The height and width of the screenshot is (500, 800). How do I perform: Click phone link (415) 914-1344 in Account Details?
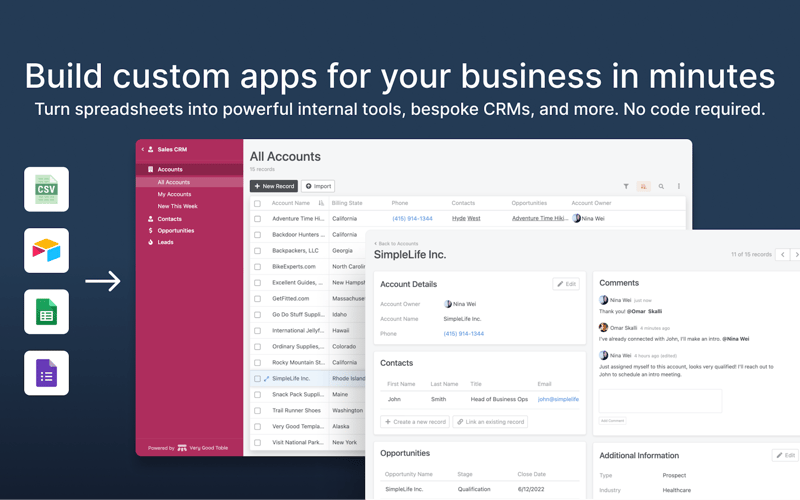click(x=464, y=334)
